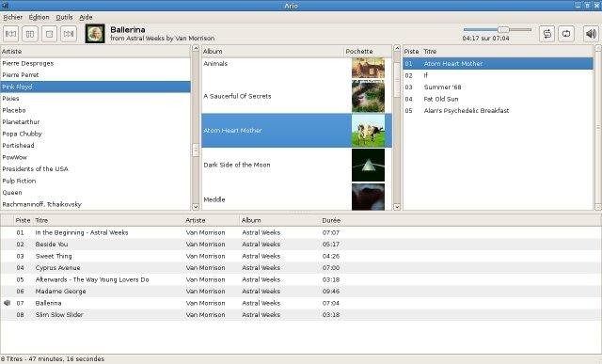
Task: Stop playback with the stop button
Action: point(49,34)
